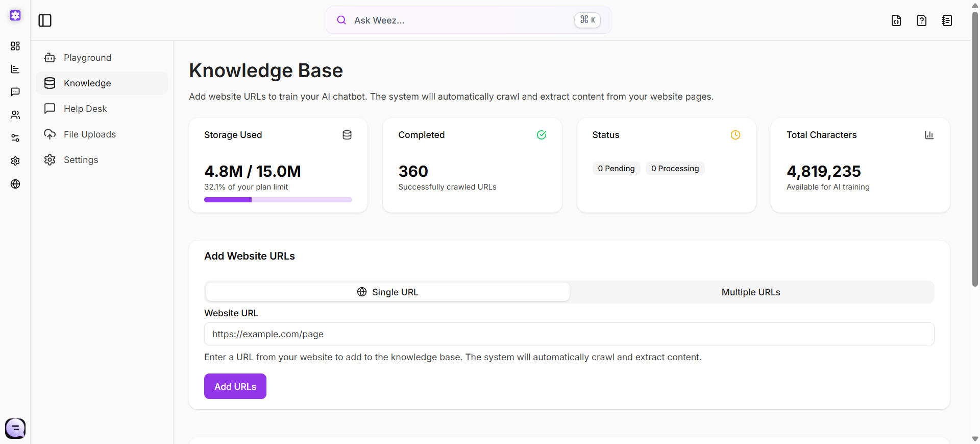This screenshot has width=980, height=444.
Task: Focus the Website URL input field
Action: 569,334
